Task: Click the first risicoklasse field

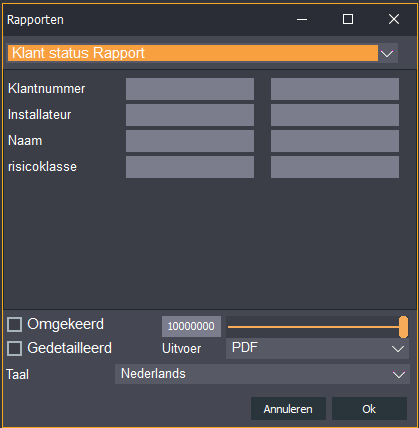Action: pos(190,167)
